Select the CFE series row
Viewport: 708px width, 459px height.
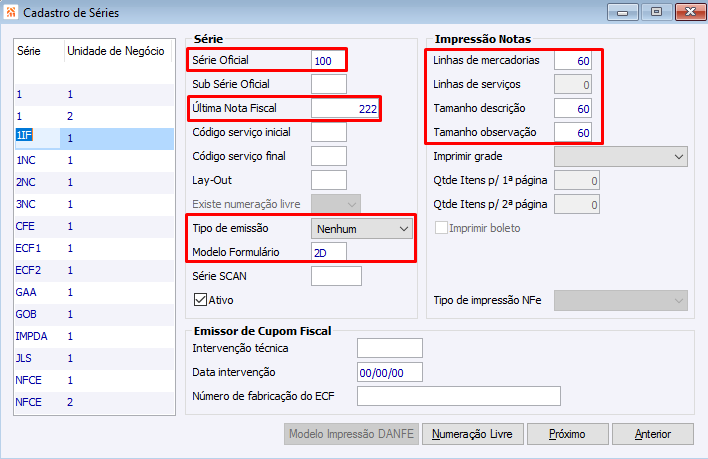pyautogui.click(x=26, y=226)
